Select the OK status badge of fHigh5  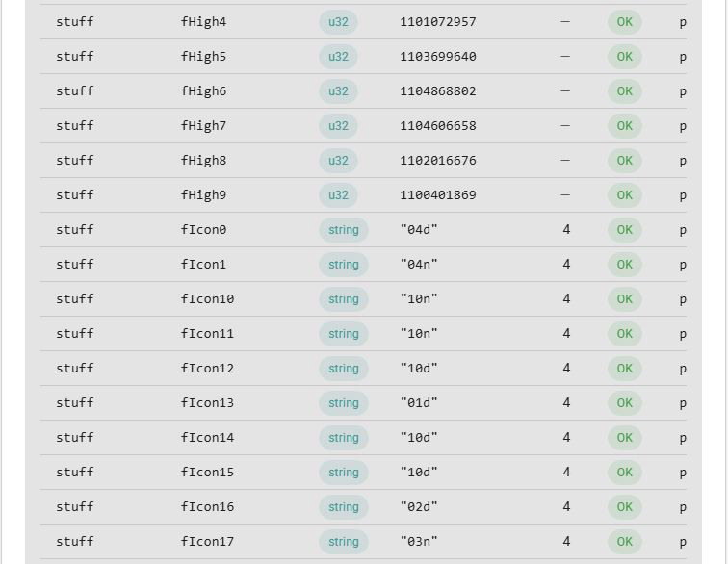coord(624,57)
